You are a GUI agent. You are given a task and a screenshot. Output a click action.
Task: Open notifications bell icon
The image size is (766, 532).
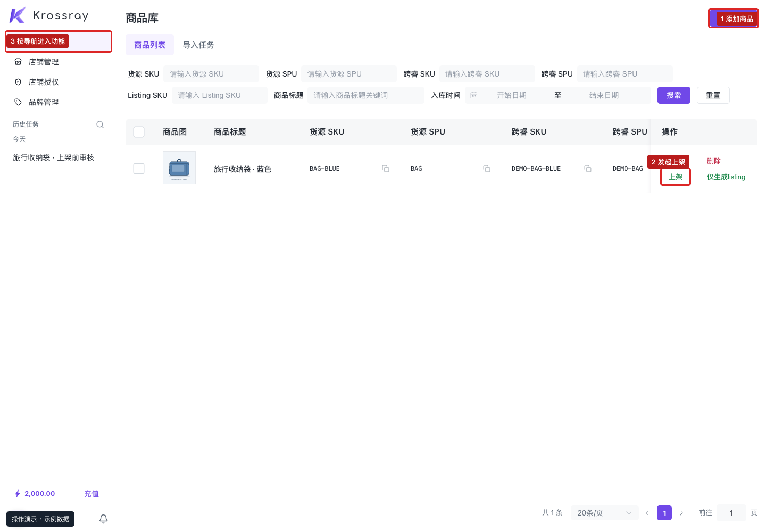click(104, 519)
